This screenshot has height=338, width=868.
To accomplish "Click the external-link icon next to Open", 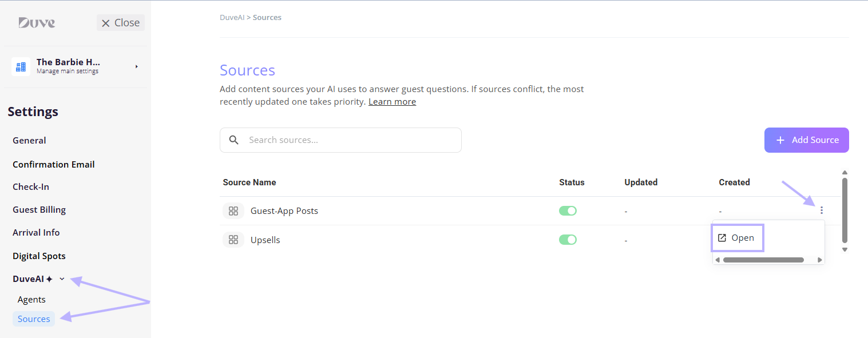I will [722, 238].
